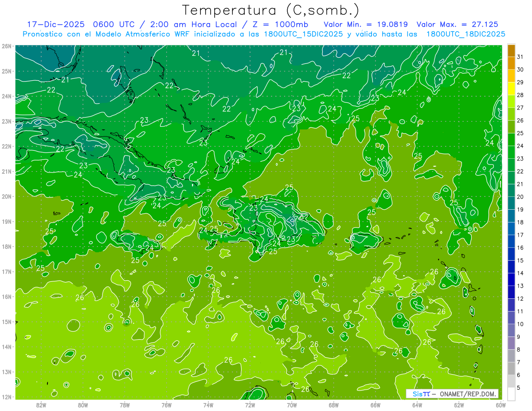The height and width of the screenshot is (411, 532).
Task: Click the '12N' latitude axis label
Action: 7,397
